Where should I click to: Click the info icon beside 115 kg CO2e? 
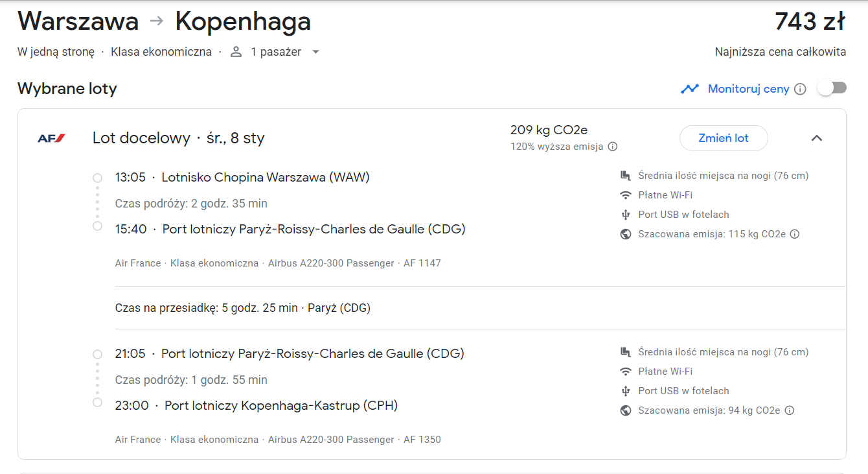coord(795,234)
